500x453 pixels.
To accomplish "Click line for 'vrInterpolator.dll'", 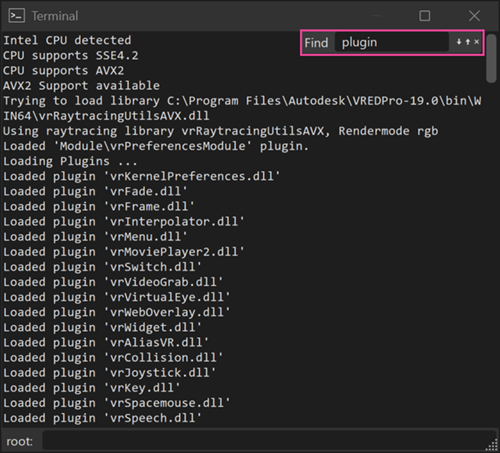I will 124,222.
